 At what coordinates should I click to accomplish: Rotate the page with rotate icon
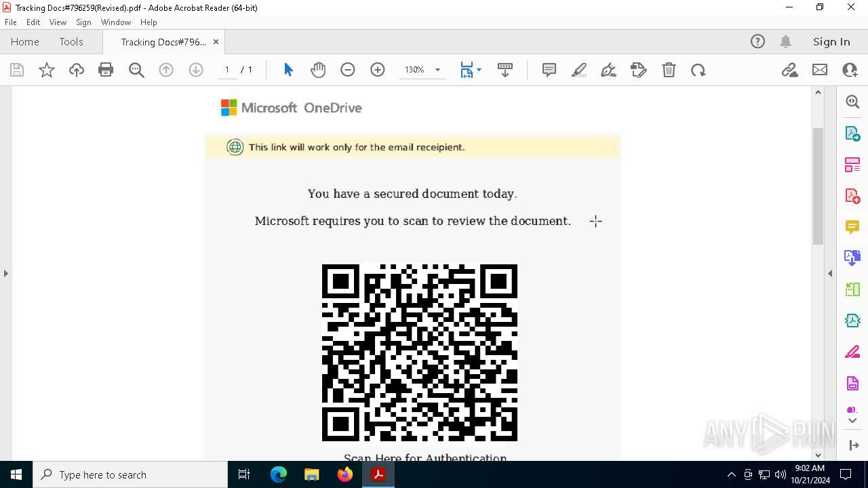pyautogui.click(x=698, y=70)
